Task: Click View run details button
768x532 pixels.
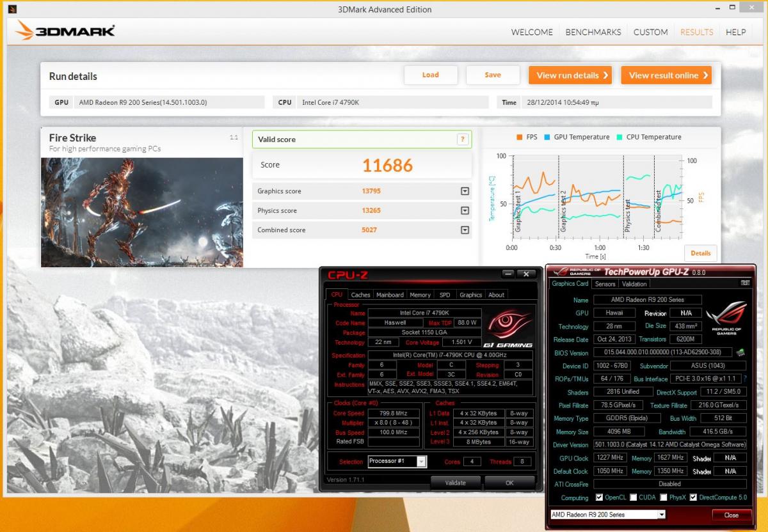Action: pyautogui.click(x=570, y=75)
